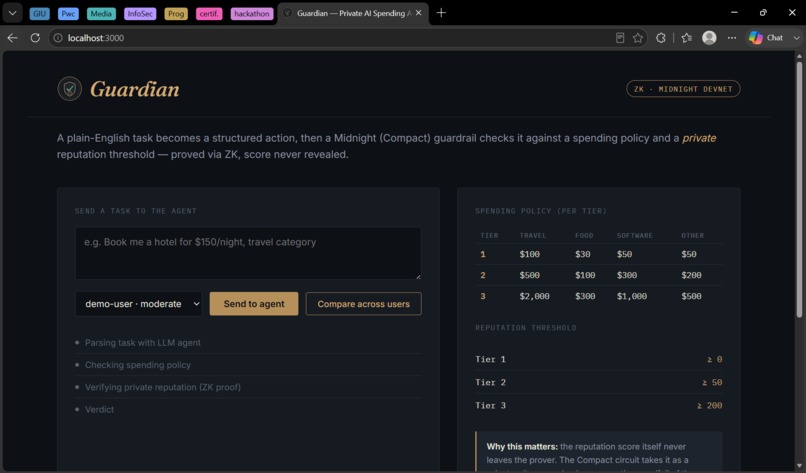Focus the task description text area
The height and width of the screenshot is (473, 806).
click(248, 253)
